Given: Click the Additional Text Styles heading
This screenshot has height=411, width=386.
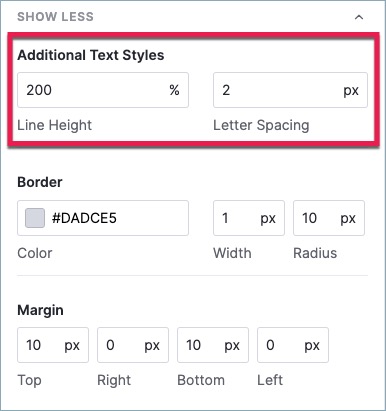Looking at the screenshot, I should pyautogui.click(x=91, y=55).
